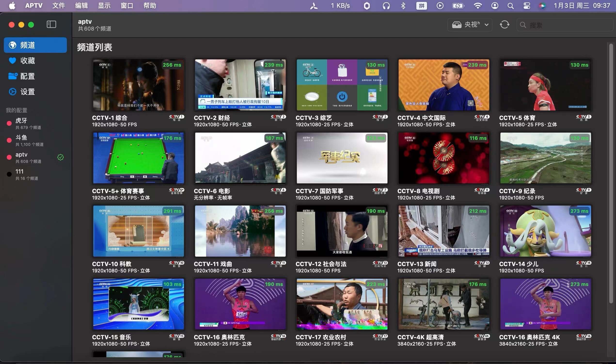Open the CCTV-9 纪录 thumbnail

[x=546, y=158]
